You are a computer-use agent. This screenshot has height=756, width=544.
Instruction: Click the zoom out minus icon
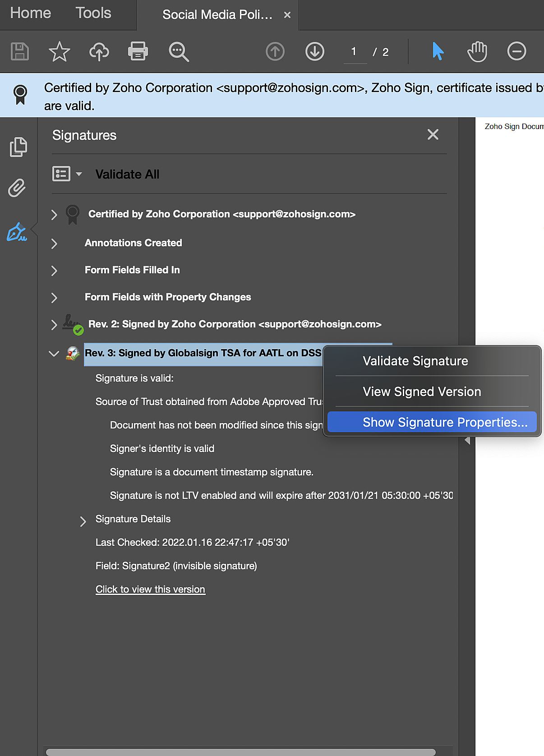click(516, 51)
